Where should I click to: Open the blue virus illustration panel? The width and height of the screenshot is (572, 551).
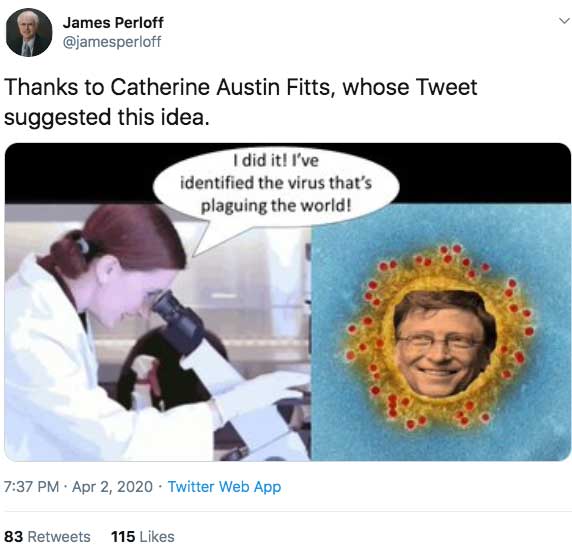coord(441,332)
